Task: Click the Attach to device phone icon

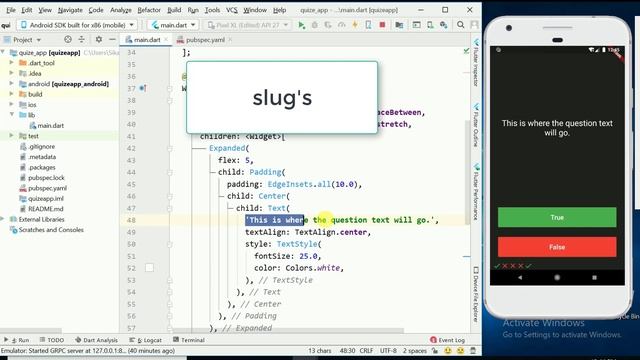Action: [x=368, y=25]
